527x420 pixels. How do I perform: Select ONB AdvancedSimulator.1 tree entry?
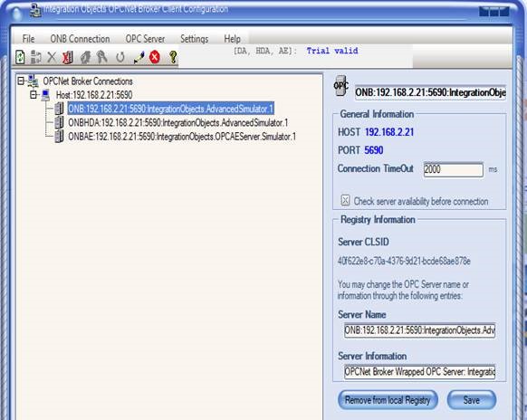171,109
